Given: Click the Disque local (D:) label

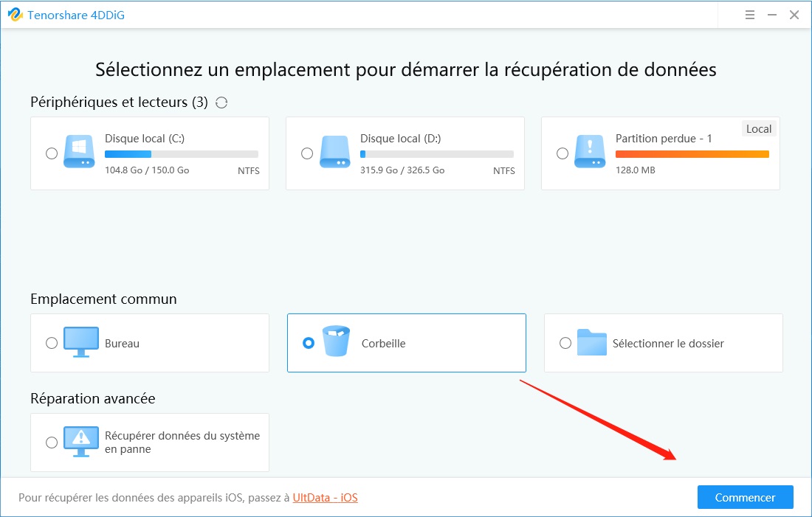Looking at the screenshot, I should (400, 139).
